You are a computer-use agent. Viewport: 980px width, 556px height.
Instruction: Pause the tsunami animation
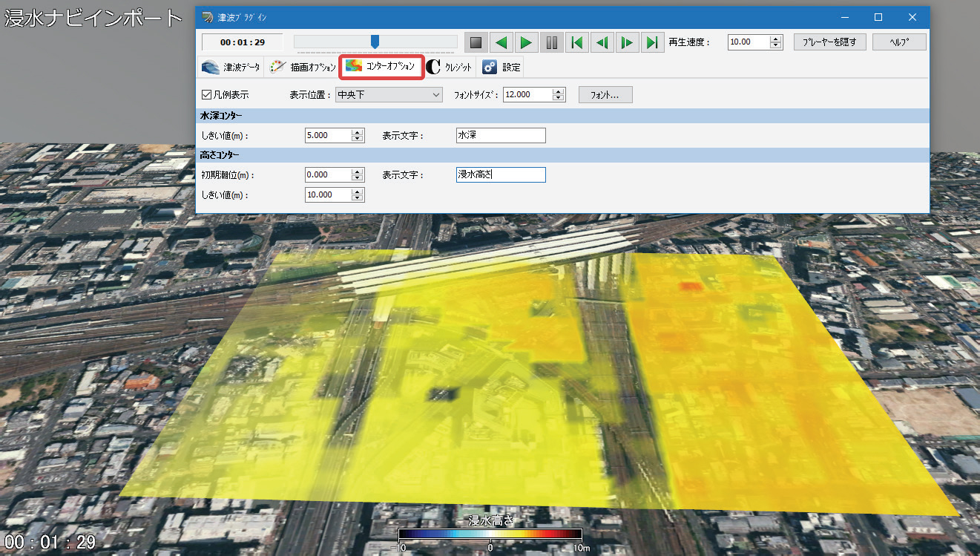coord(552,42)
